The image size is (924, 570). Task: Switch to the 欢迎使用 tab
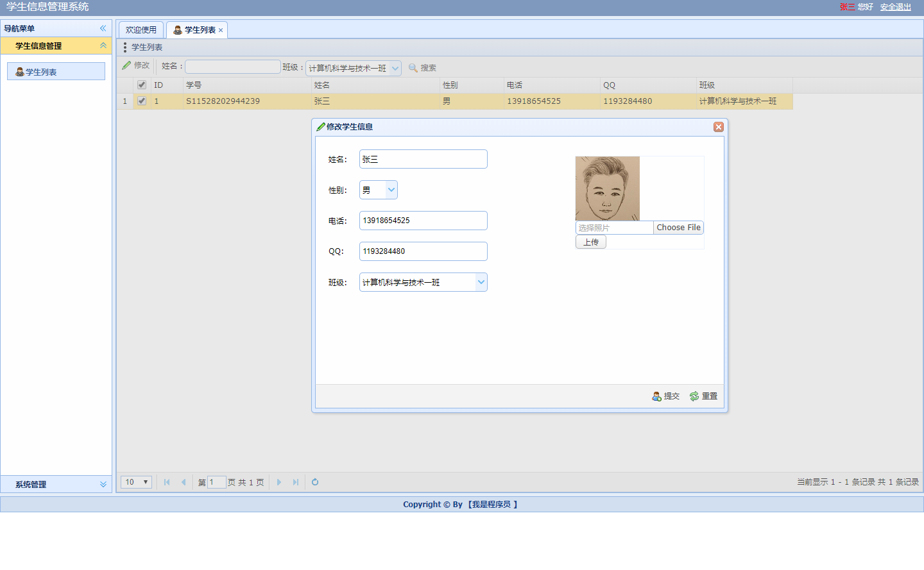click(x=141, y=30)
